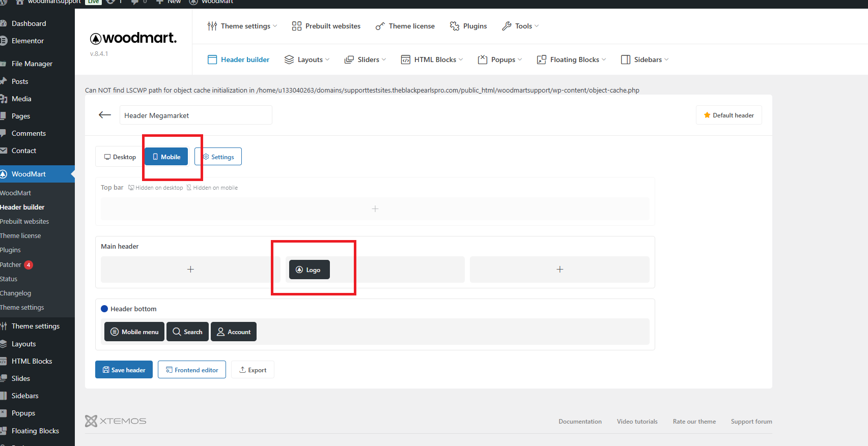This screenshot has height=446, width=868.
Task: Open Status in the left sidebar submenu
Action: [9, 279]
